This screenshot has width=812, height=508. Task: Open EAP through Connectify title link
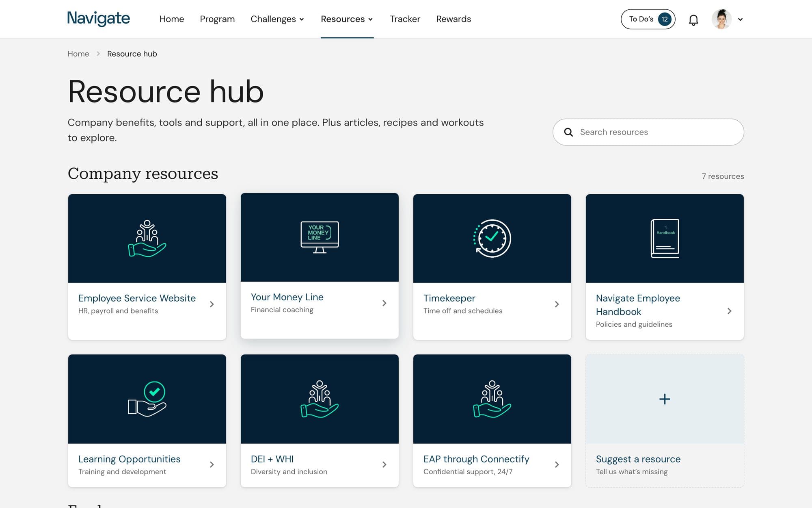pos(476,459)
